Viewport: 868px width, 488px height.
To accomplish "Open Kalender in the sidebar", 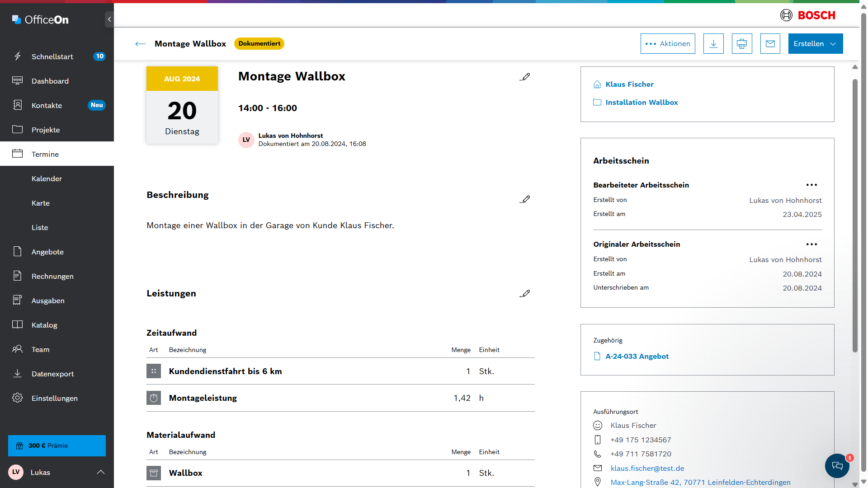I will click(47, 178).
